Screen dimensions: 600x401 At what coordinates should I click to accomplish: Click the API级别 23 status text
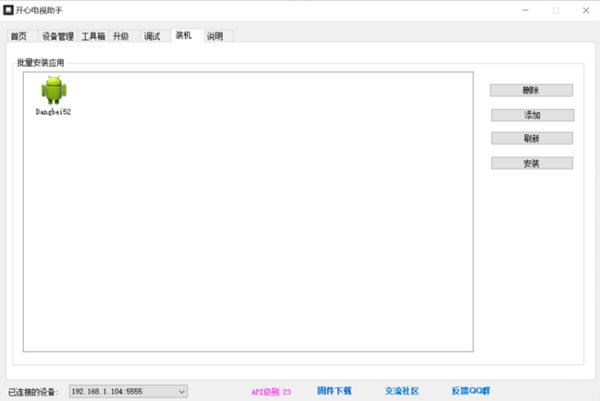(x=271, y=392)
